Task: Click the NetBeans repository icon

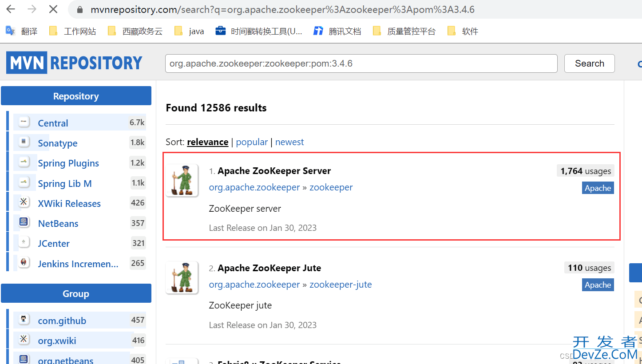Action: pyautogui.click(x=24, y=222)
